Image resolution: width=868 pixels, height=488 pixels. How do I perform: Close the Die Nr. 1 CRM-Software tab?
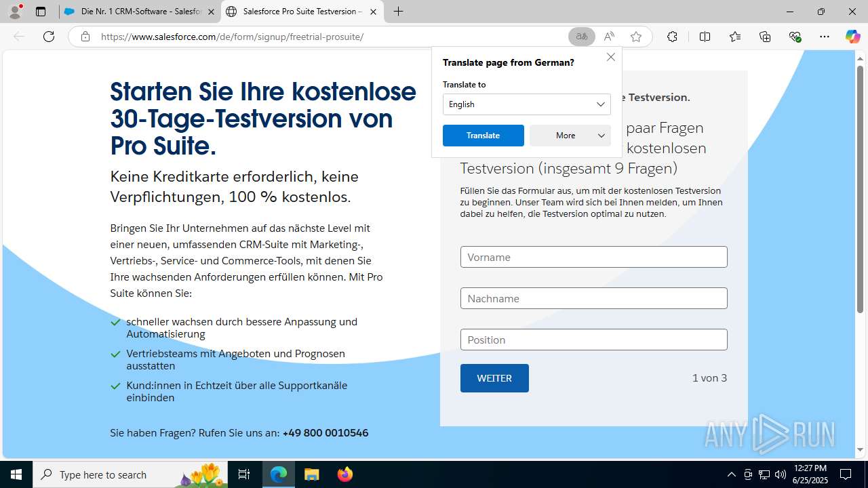[211, 12]
